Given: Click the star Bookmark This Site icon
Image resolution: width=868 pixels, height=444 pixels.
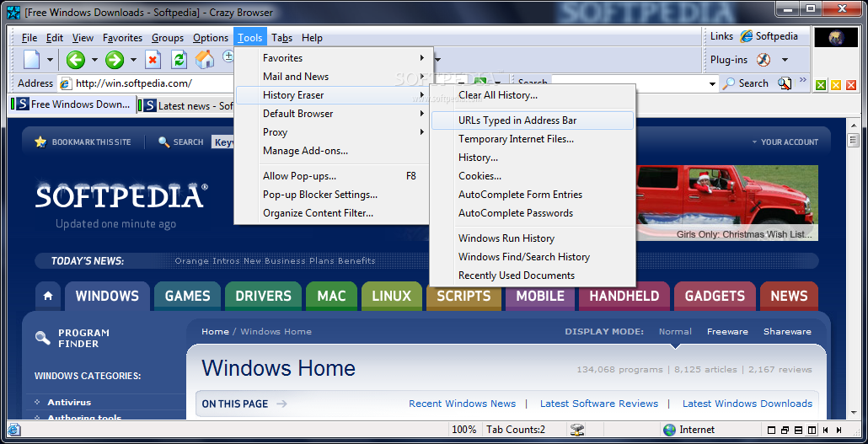Looking at the screenshot, I should 40,142.
